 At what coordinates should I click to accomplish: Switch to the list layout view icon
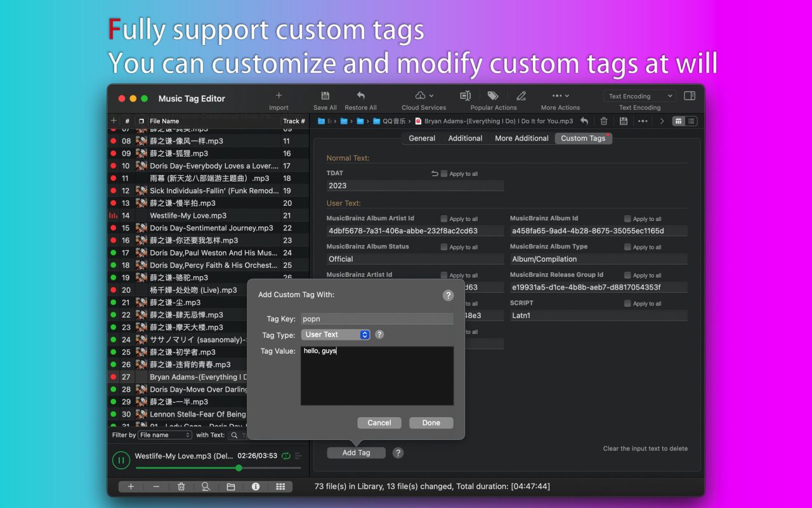tap(691, 121)
